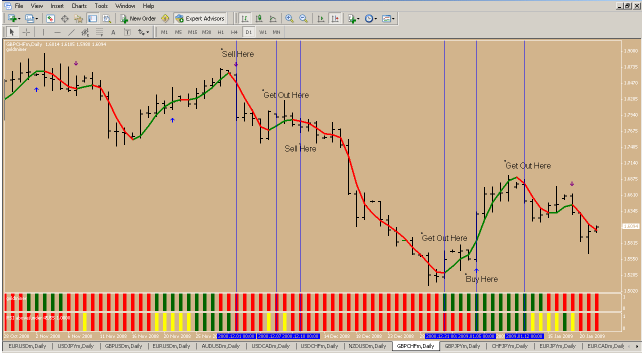
Task: Open the Arrows objects dropdown
Action: [x=143, y=32]
